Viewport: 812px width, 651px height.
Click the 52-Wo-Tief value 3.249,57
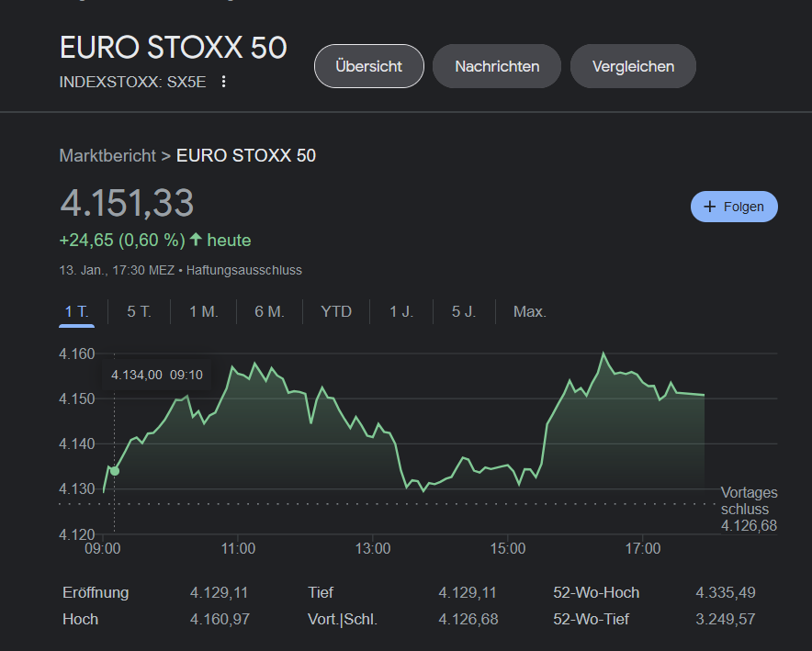(x=726, y=619)
